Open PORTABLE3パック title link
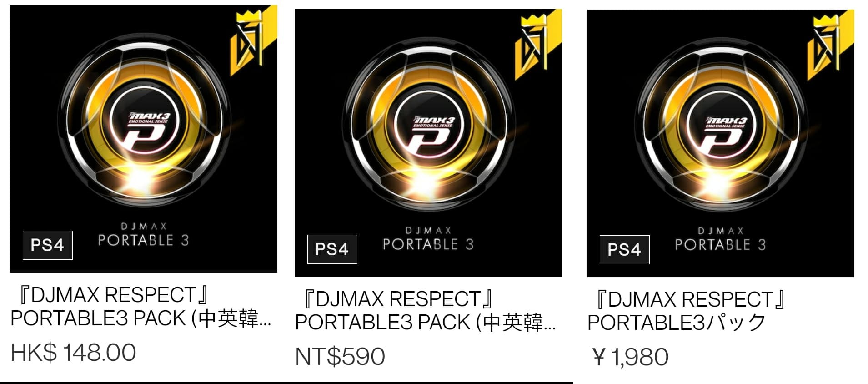 pyautogui.click(x=687, y=311)
